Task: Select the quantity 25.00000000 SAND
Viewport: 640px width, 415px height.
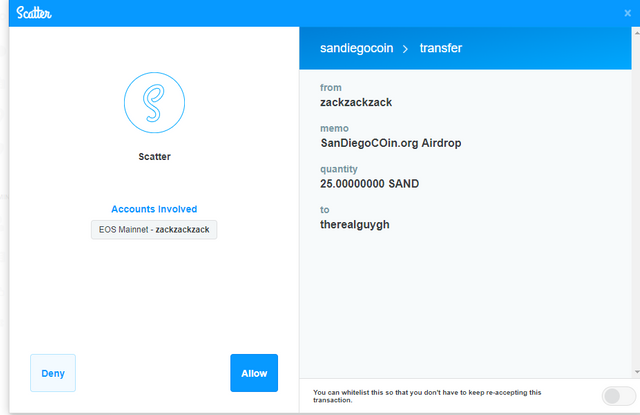Action: pos(369,184)
